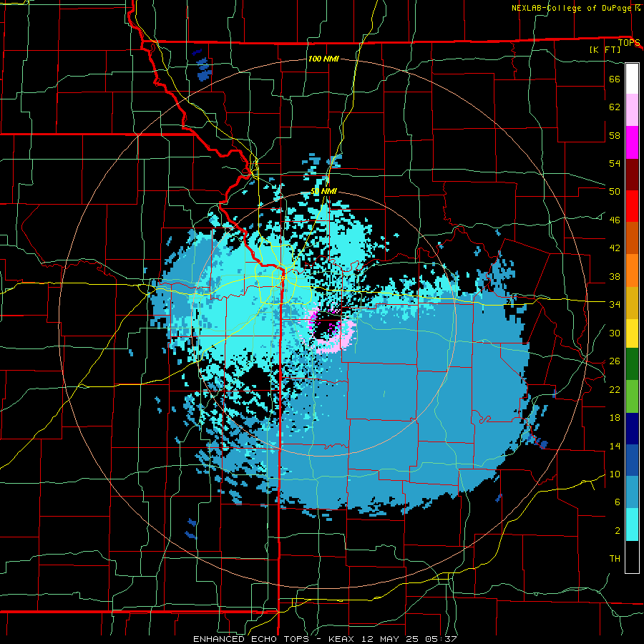This screenshot has height=644, width=644.
Task: Click the '[K FT]' units label
Action: pos(605,50)
